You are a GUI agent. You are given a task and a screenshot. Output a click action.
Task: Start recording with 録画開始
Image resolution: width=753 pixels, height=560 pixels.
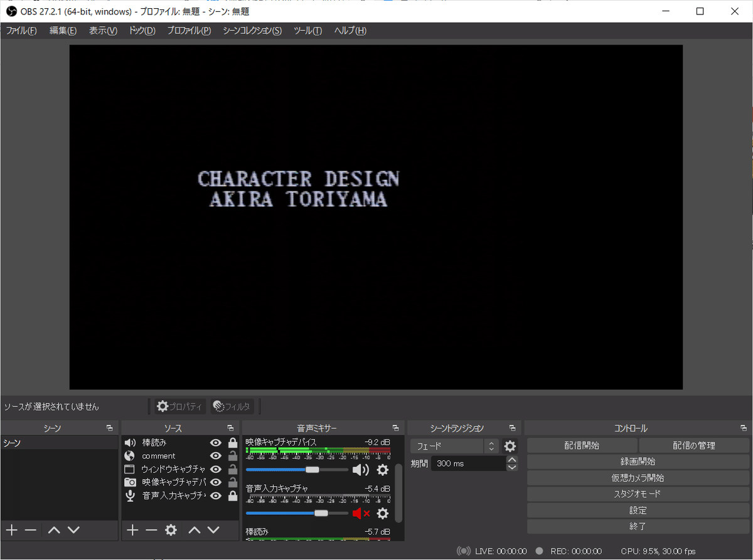(x=638, y=462)
